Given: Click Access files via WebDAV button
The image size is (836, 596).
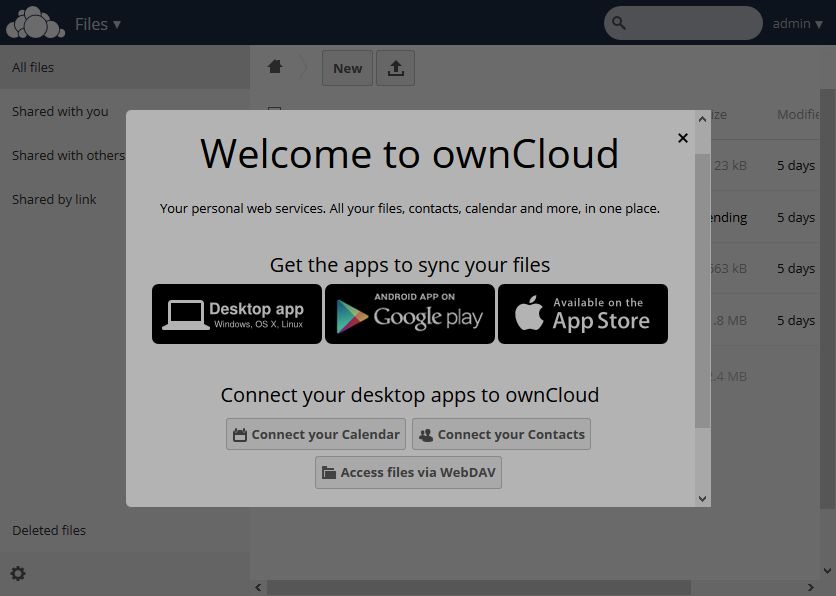Looking at the screenshot, I should 408,472.
